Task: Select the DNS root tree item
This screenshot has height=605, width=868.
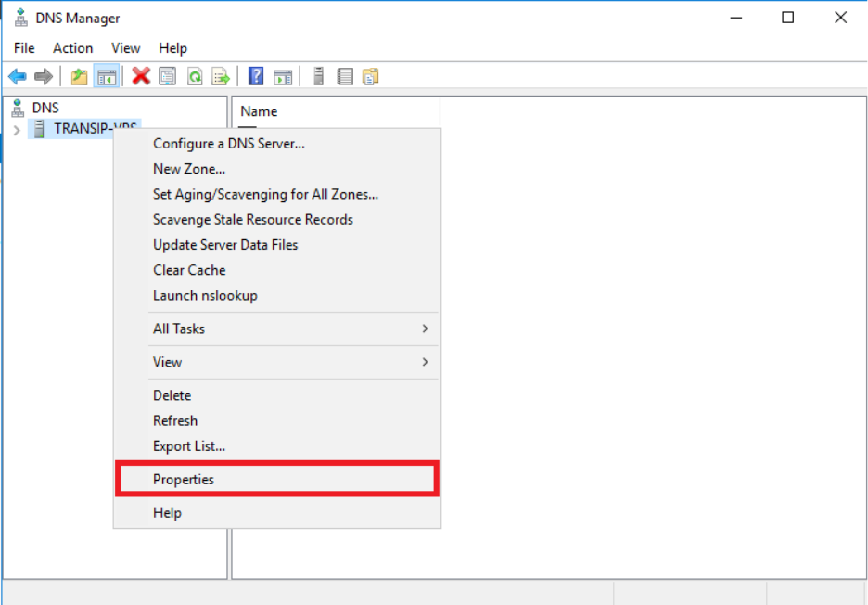Action: (45, 108)
